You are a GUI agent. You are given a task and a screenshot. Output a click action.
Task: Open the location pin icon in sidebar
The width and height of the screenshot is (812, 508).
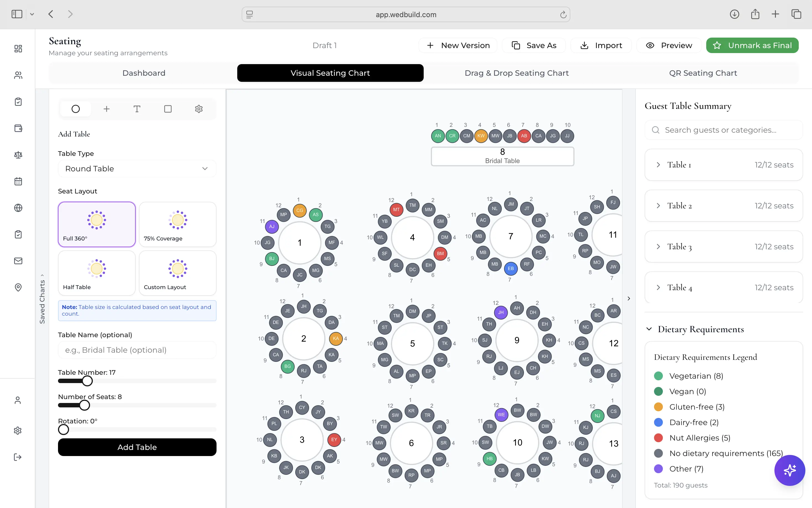point(18,288)
